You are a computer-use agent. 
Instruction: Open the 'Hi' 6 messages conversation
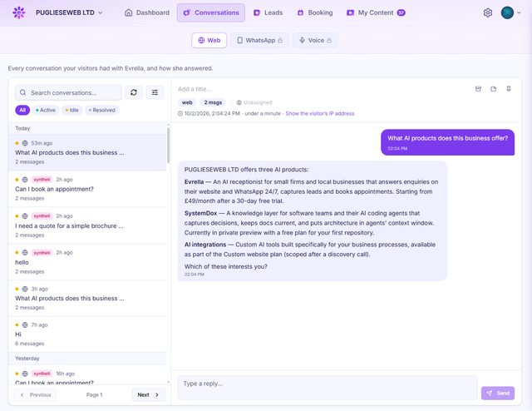coord(87,334)
